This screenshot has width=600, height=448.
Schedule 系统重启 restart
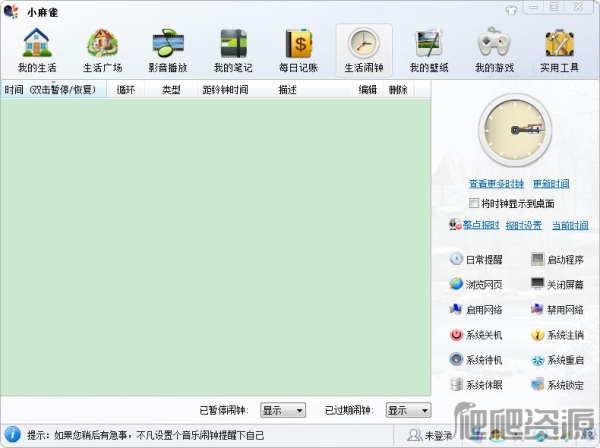(558, 360)
